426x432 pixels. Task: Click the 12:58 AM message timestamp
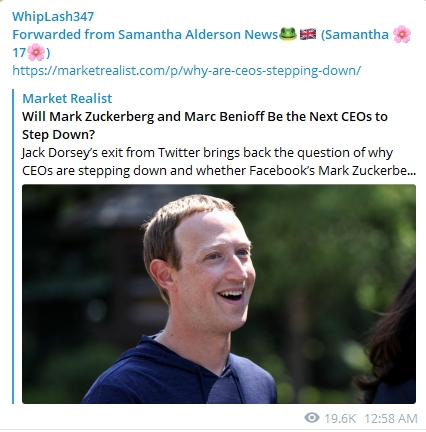pos(391,418)
